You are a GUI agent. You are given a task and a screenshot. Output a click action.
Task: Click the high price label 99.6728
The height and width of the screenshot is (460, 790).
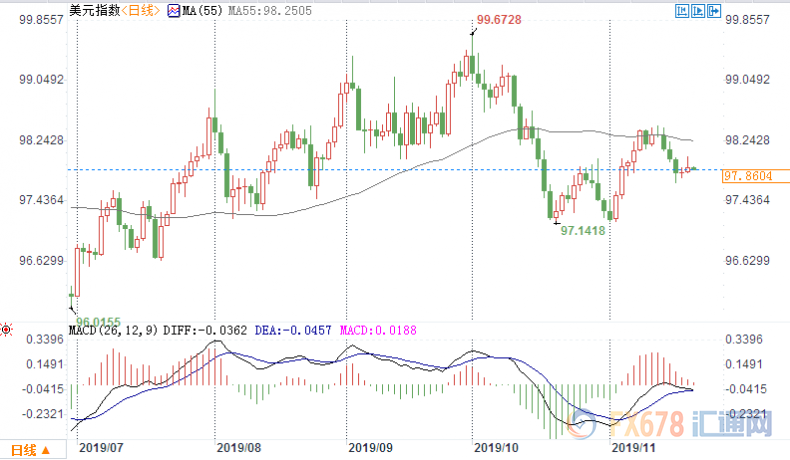(x=499, y=20)
